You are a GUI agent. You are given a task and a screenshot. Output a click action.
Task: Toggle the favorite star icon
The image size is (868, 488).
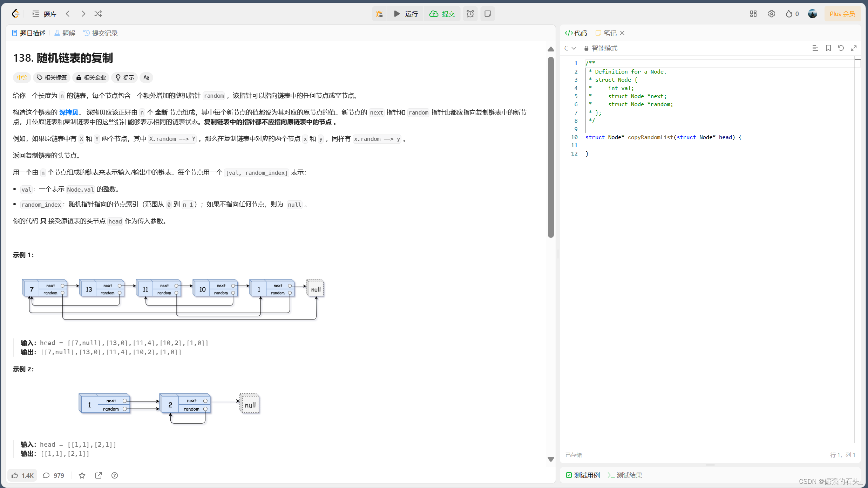82,475
